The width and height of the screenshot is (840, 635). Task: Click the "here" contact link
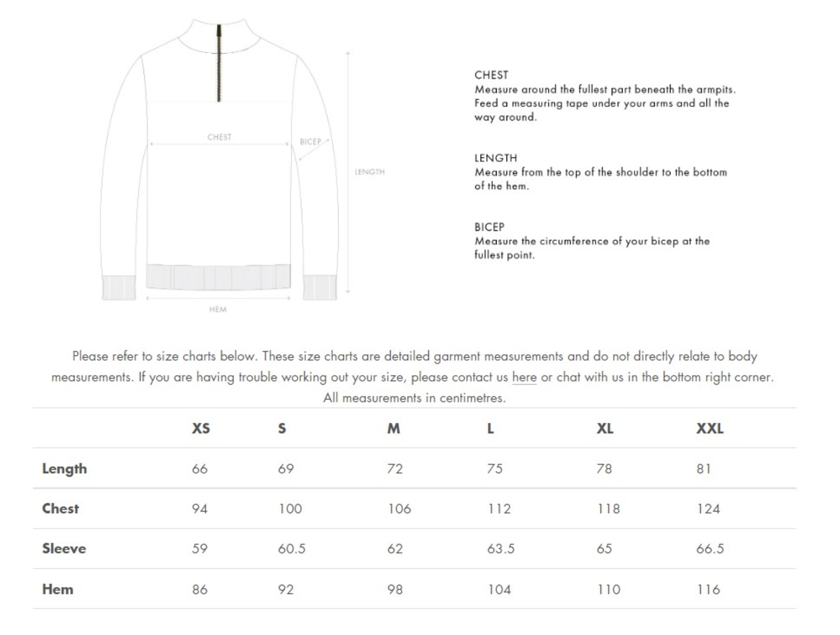(x=524, y=377)
